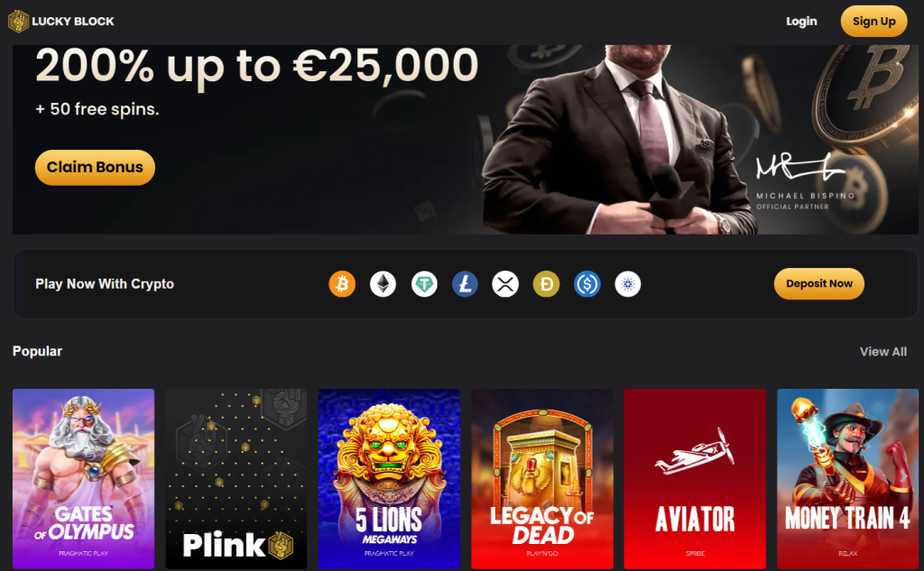The image size is (924, 571).
Task: Open the Gates of Olympus game
Action: point(83,479)
